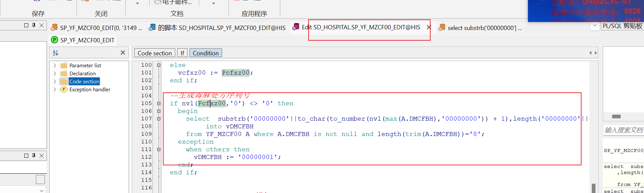The image size is (644, 193).
Task: Maximize the lower left docked panel
Action: [26, 156]
